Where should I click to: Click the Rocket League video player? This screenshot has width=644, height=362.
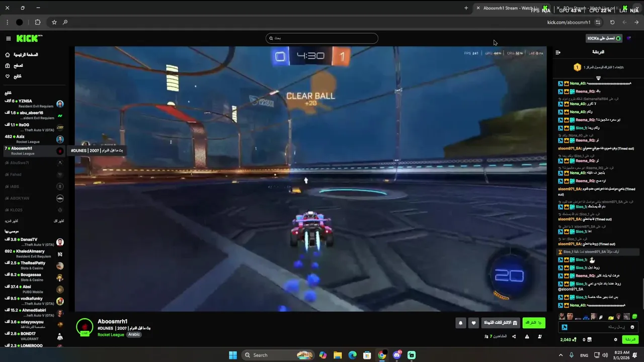click(x=310, y=179)
